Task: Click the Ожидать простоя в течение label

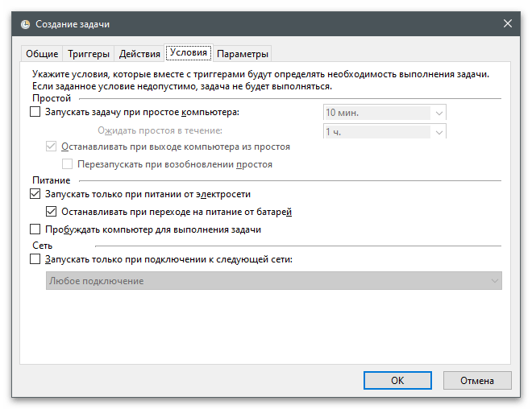Action: point(160,130)
